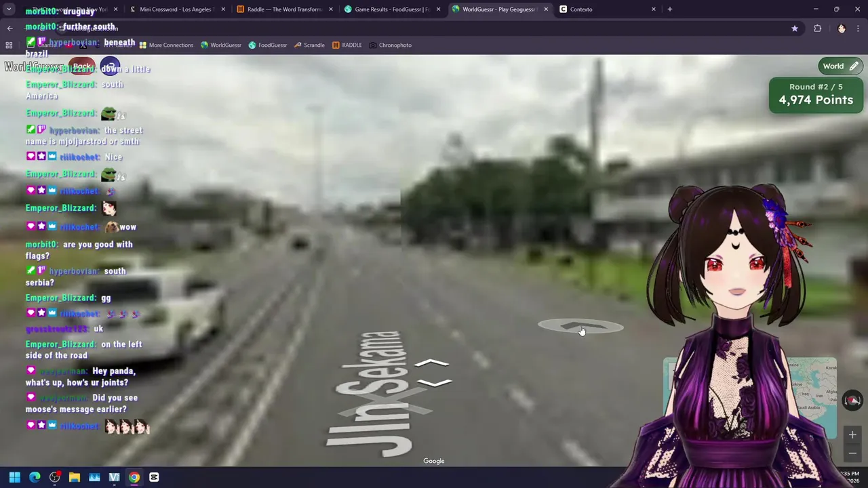Open More Connections bookmark
Image resolution: width=868 pixels, height=488 pixels.
pyautogui.click(x=166, y=45)
